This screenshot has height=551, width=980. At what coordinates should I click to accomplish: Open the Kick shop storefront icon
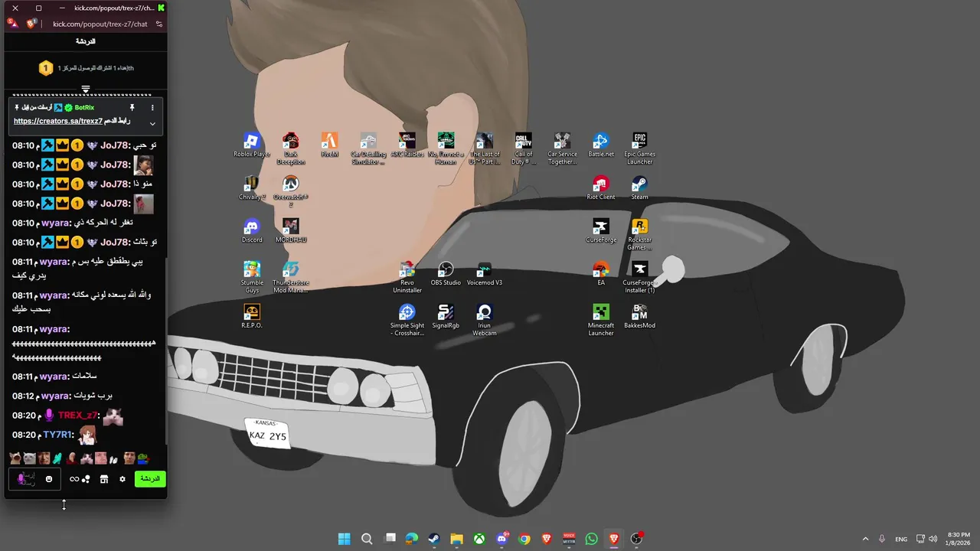point(104,479)
